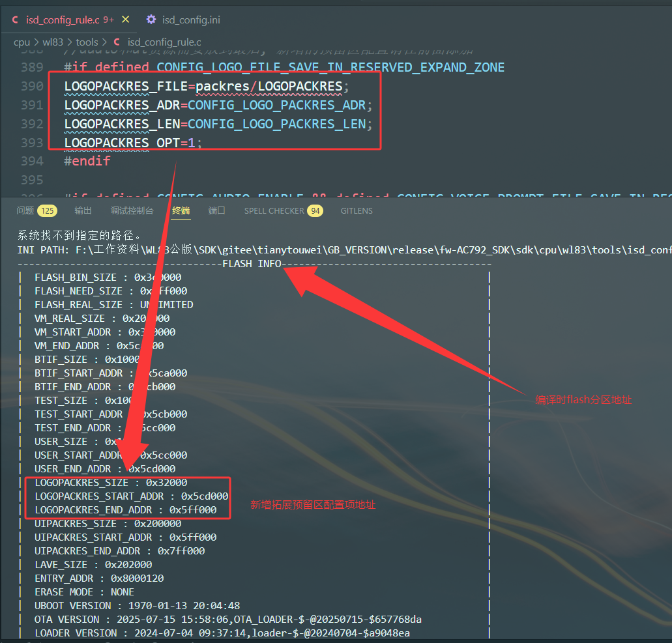Screen dimensions: 672x643
Task: Click the 94 spell checker count badge
Action: pyautogui.click(x=315, y=211)
